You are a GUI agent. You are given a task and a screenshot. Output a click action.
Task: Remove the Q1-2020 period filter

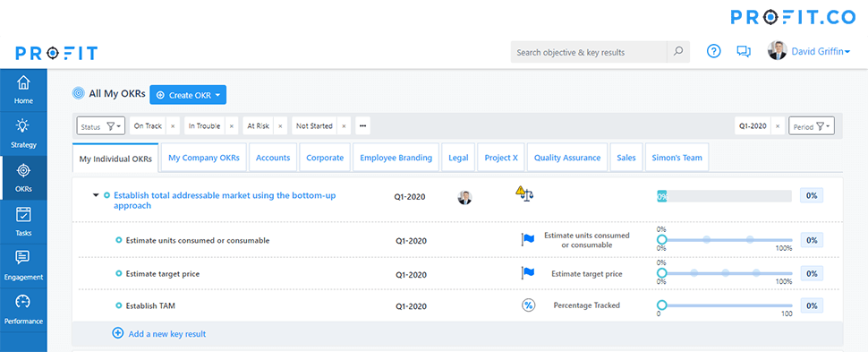(778, 126)
